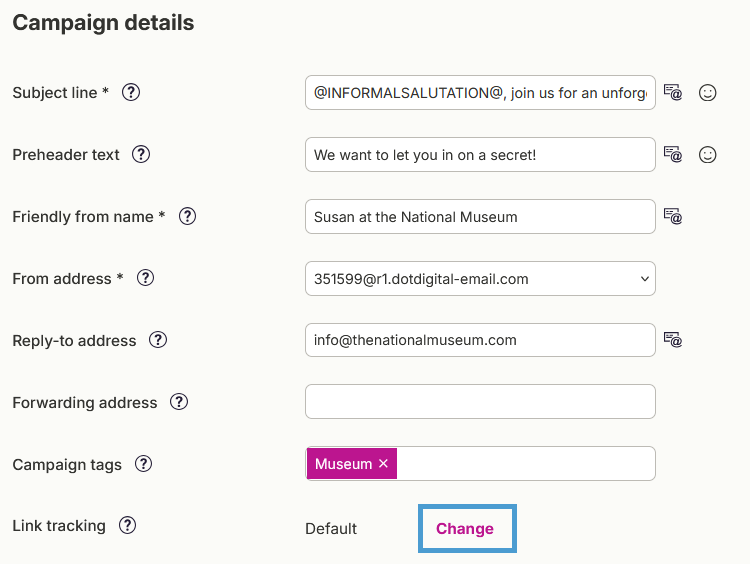The height and width of the screenshot is (564, 750).
Task: Open help for Campaign tags
Action: coord(143,464)
